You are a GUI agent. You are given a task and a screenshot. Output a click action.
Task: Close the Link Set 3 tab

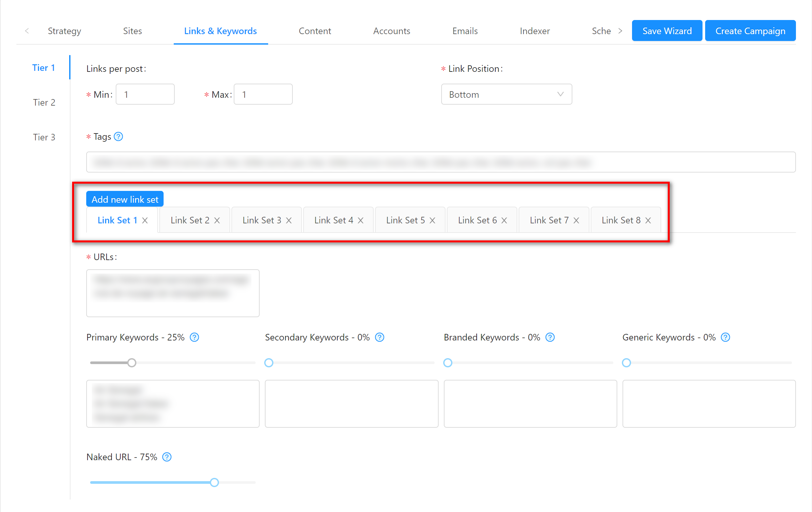coord(289,220)
